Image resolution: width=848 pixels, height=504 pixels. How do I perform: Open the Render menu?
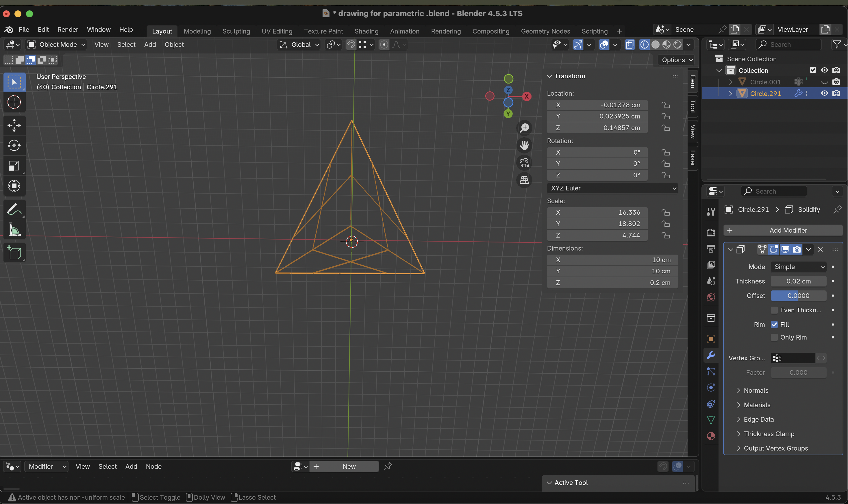tap(68, 29)
